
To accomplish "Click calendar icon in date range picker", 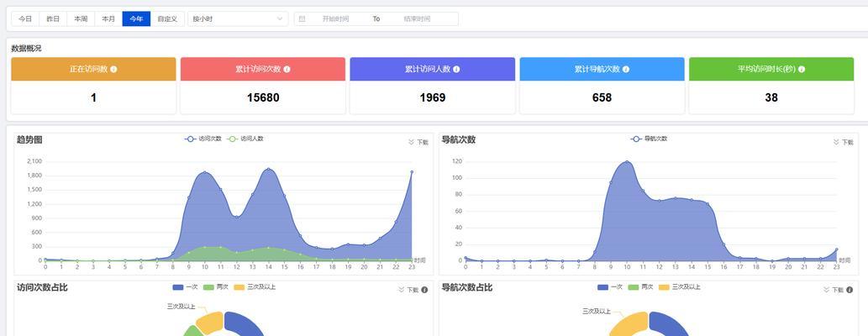I will (302, 18).
